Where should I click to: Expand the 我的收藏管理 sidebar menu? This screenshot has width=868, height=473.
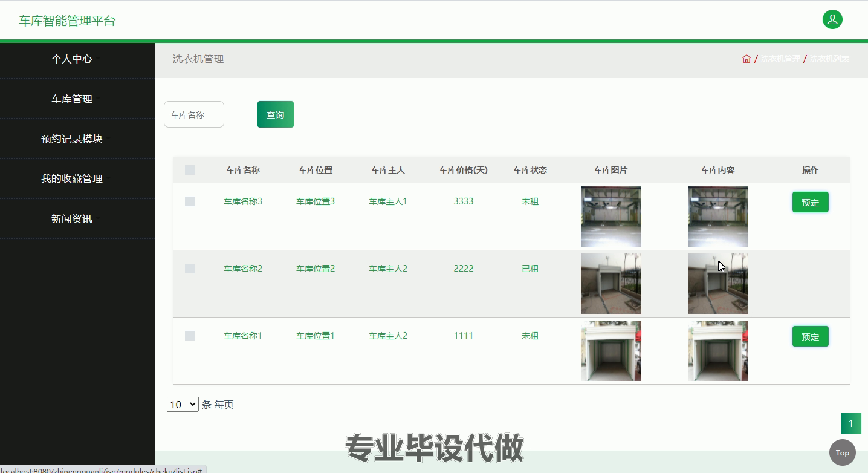click(77, 179)
